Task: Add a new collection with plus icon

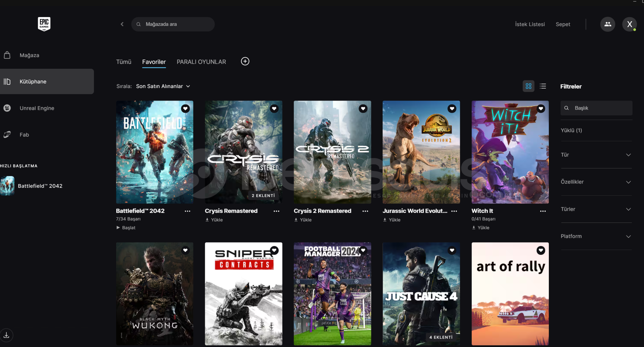Action: (245, 61)
